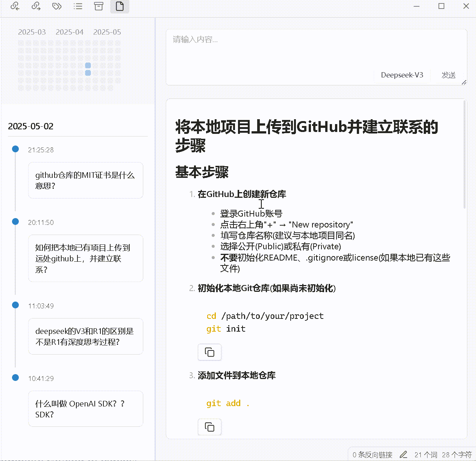Click '21 个词' word count

coord(426,455)
